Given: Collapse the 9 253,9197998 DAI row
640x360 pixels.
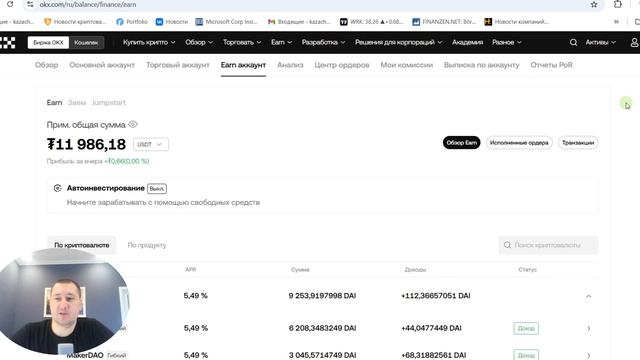Looking at the screenshot, I should [x=589, y=296].
